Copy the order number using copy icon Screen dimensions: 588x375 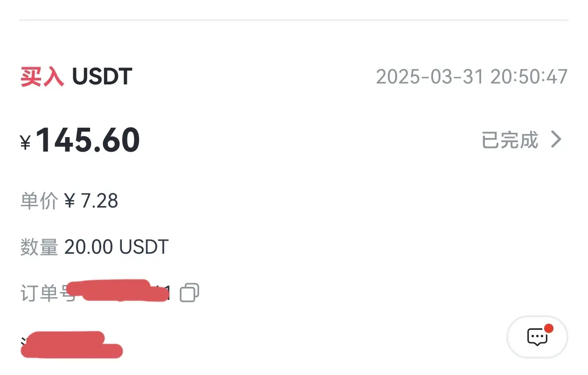point(189,293)
